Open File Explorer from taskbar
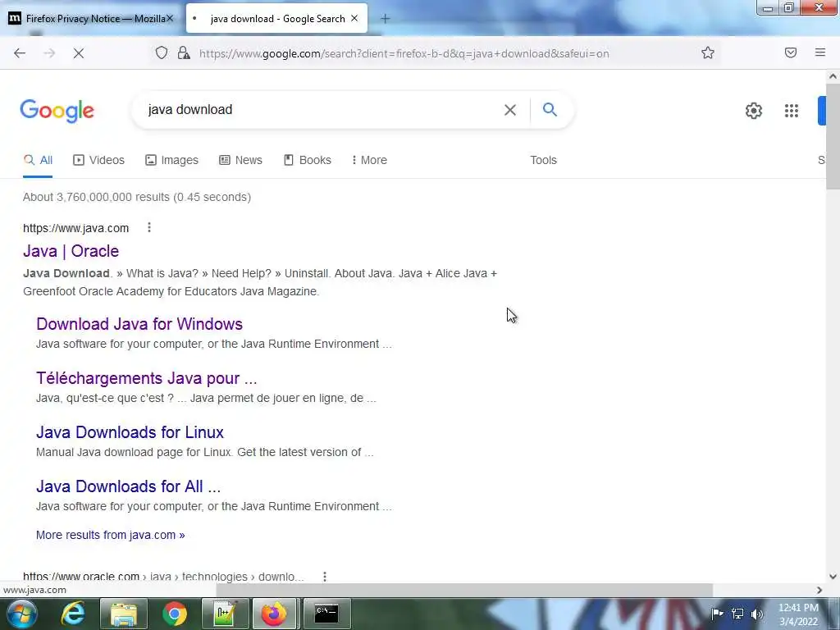The height and width of the screenshot is (630, 840). pyautogui.click(x=124, y=614)
